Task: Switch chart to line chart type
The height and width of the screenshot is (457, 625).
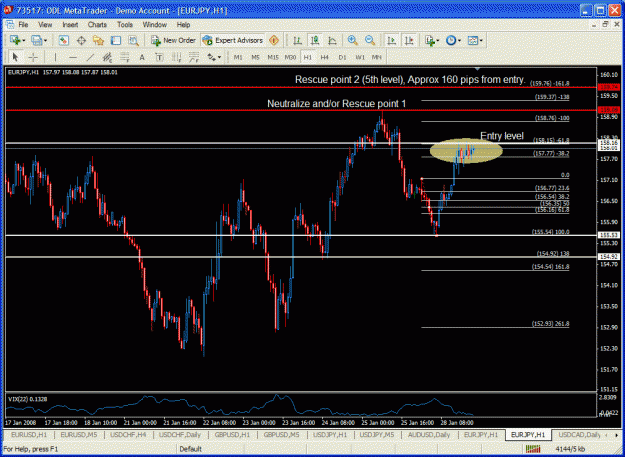Action: pos(332,40)
